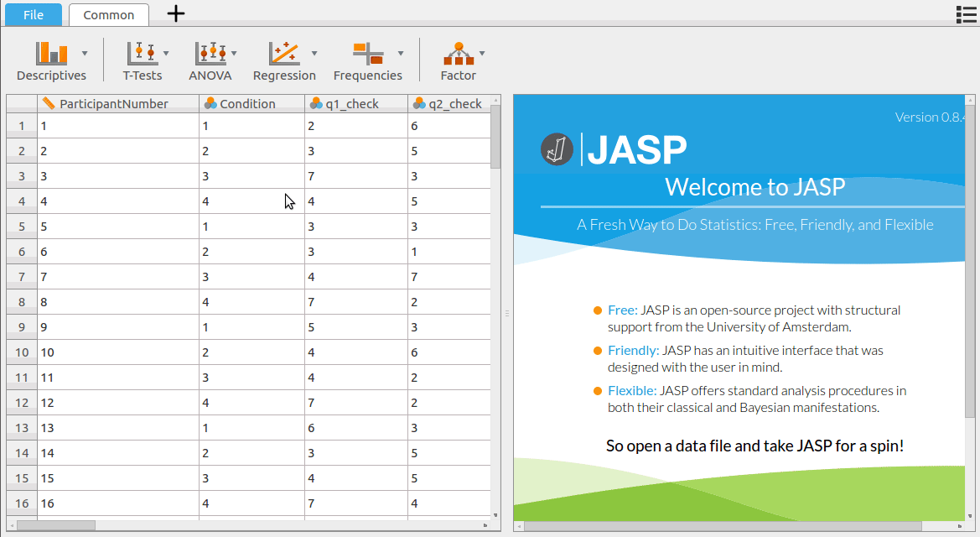Expand the Factor dropdown arrow
Screen dimensions: 980x537
482,52
